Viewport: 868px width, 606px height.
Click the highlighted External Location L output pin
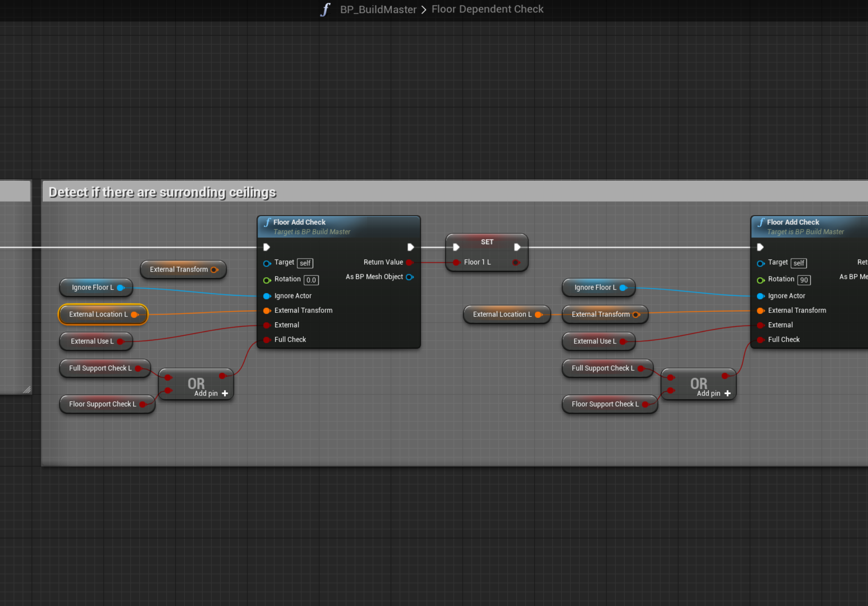134,315
